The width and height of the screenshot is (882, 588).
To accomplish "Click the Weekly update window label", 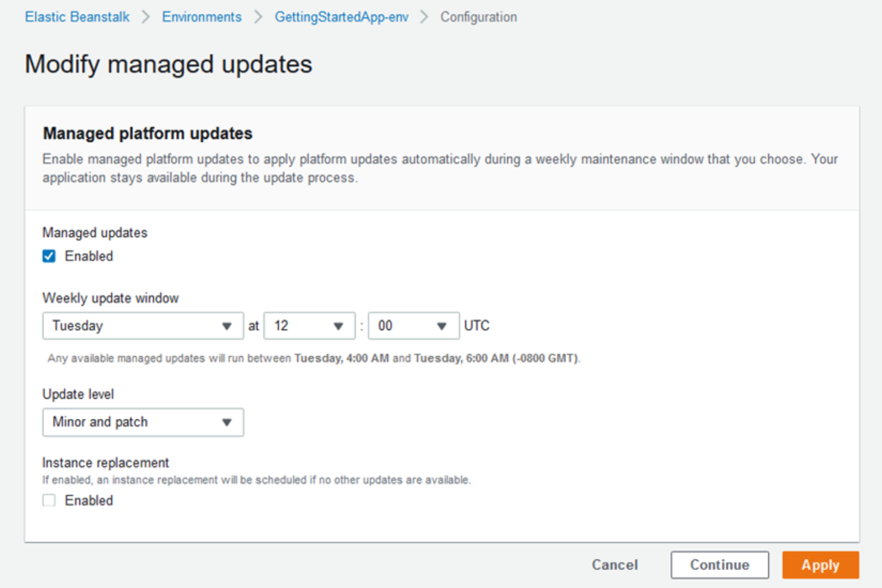I will pos(110,298).
